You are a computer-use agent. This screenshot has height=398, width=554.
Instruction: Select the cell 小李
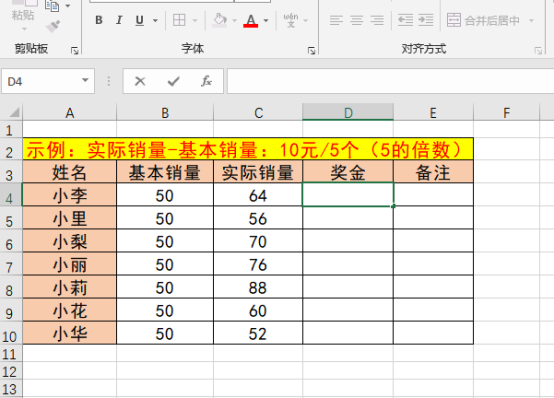point(70,195)
